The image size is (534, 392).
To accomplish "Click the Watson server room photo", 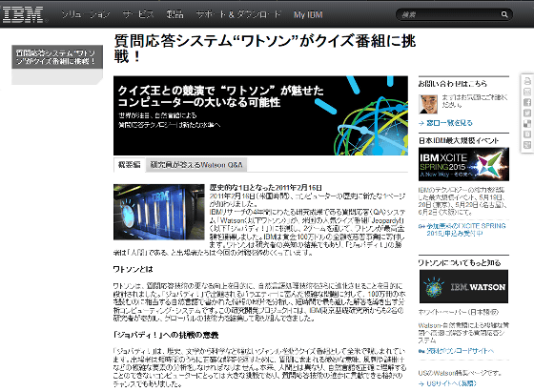I will click(159, 212).
